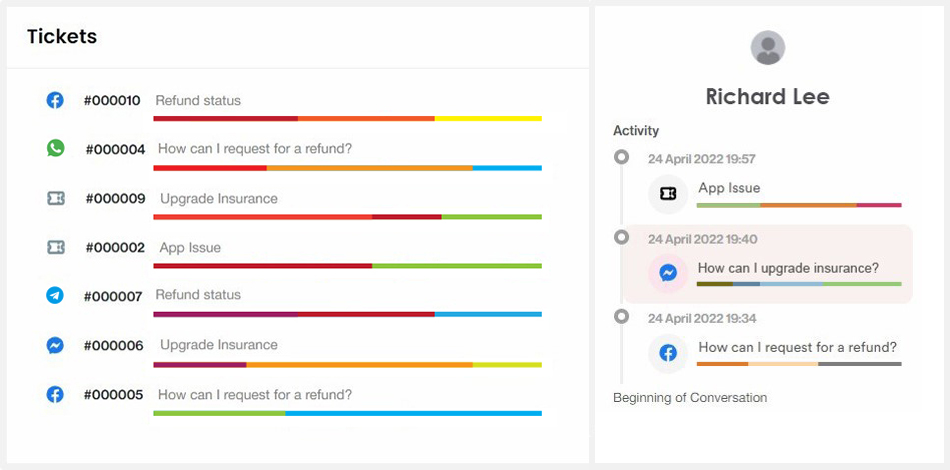Select the App Issue ticket title
Image resolution: width=950 pixels, height=470 pixels.
click(x=190, y=248)
